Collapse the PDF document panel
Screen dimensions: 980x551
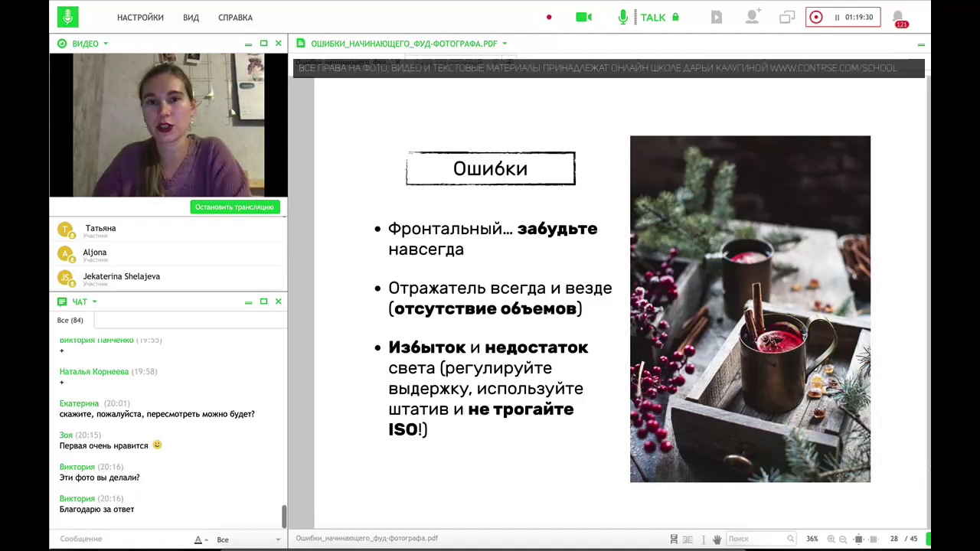[920, 44]
